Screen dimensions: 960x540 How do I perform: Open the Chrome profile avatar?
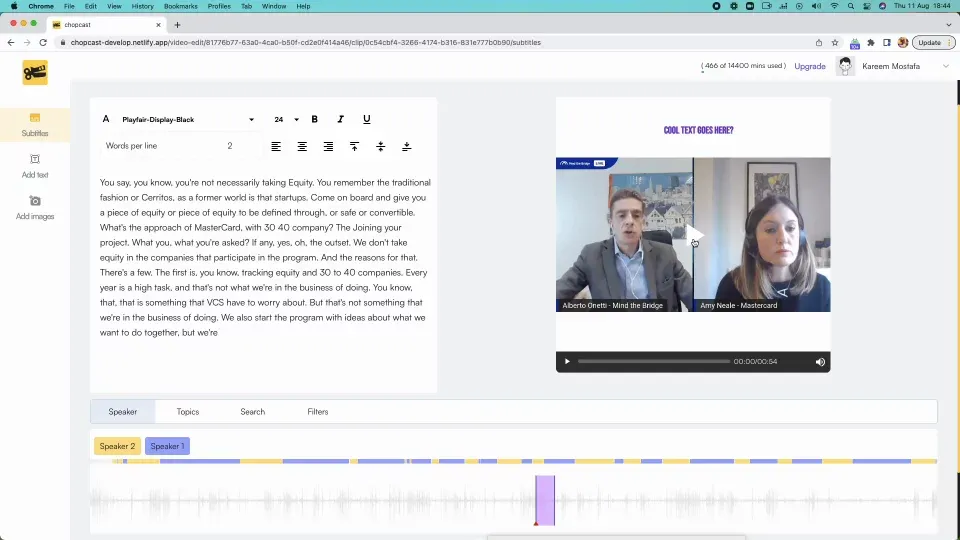(x=902, y=43)
